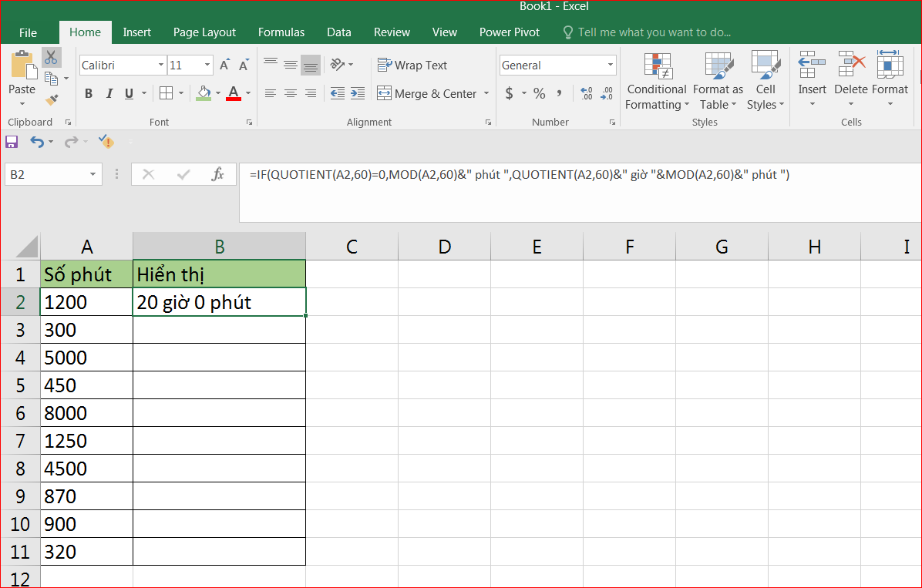Image resolution: width=922 pixels, height=588 pixels.
Task: Open the font size 11 dropdown
Action: [x=207, y=65]
